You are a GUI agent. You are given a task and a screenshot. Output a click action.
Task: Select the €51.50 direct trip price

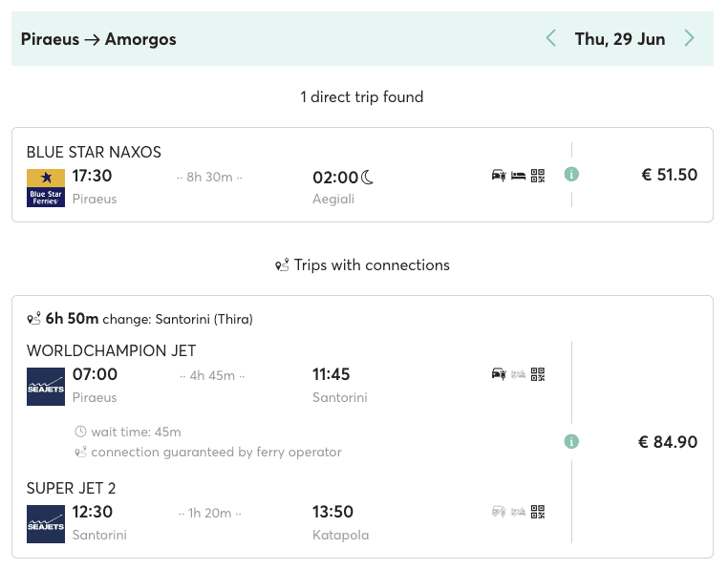(669, 175)
